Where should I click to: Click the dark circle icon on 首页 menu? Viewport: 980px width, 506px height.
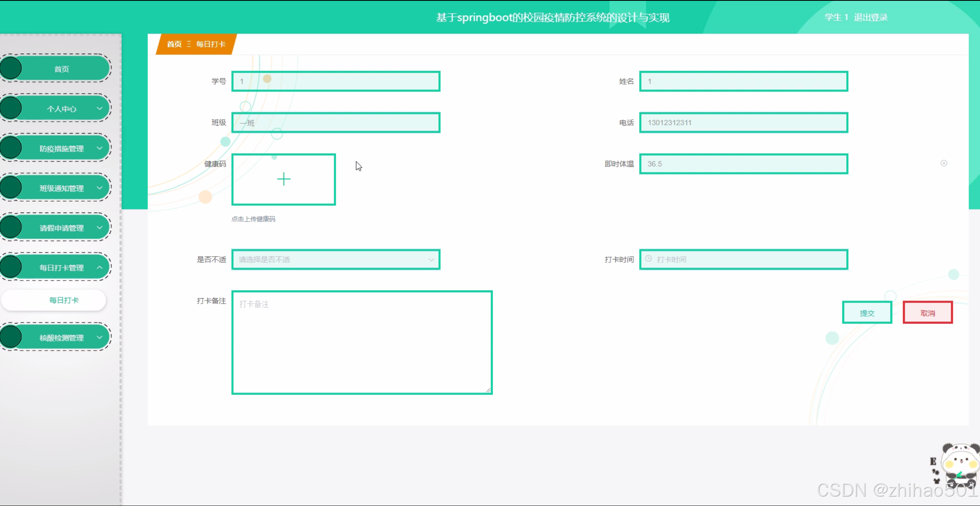point(11,68)
